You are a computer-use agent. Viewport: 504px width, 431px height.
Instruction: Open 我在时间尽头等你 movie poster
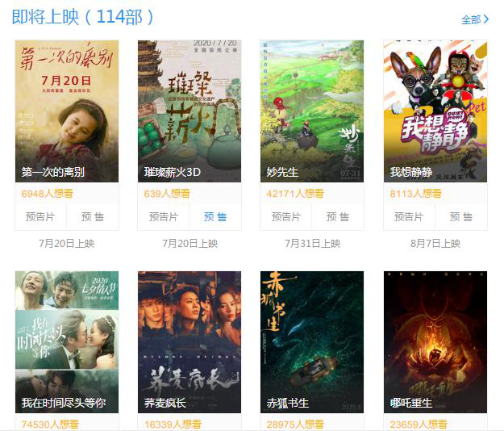67,342
